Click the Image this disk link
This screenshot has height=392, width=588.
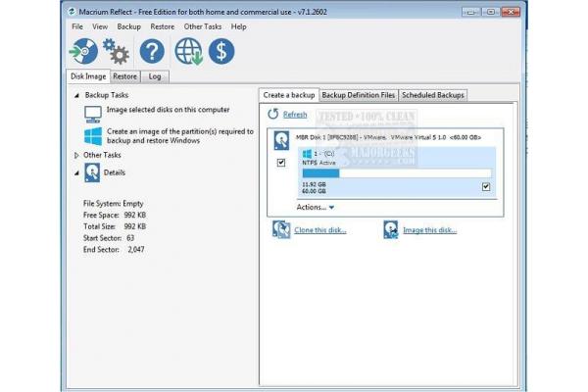(x=430, y=230)
